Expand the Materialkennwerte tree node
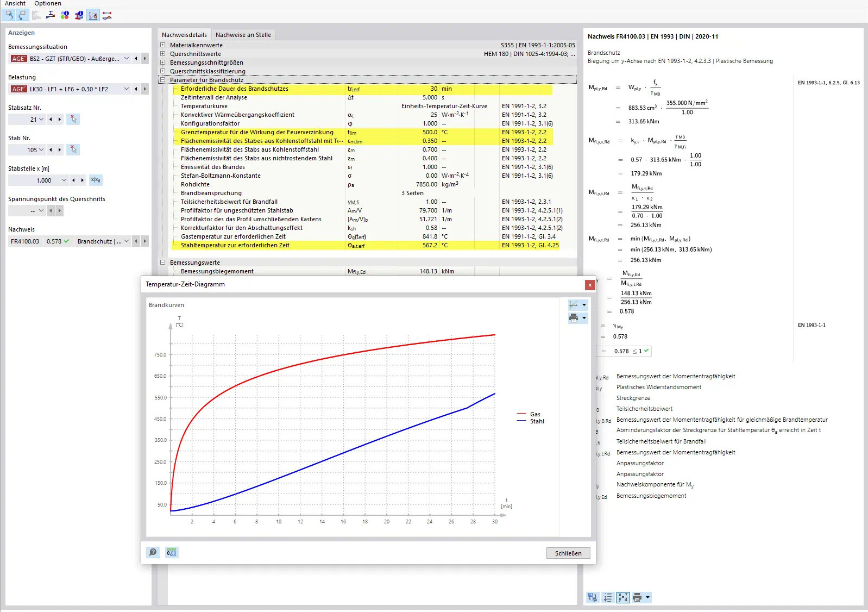 (162, 45)
